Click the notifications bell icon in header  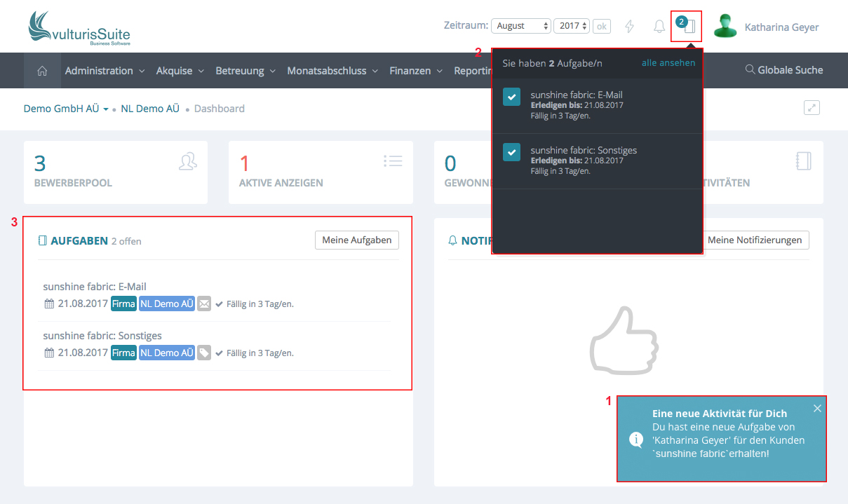click(x=659, y=27)
